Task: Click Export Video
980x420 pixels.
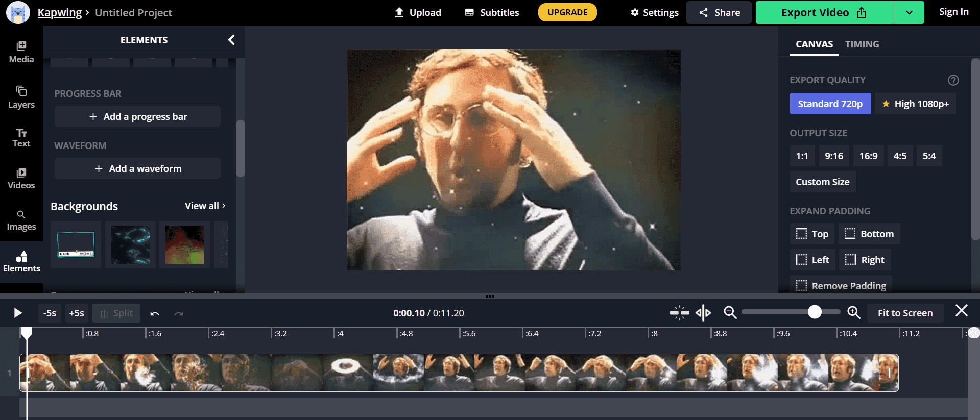Action: click(x=824, y=12)
